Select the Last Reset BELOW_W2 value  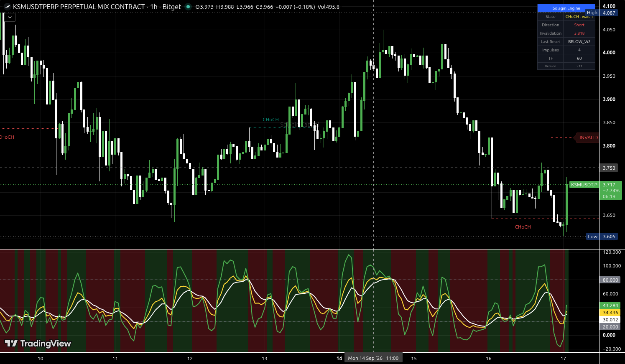tap(579, 42)
